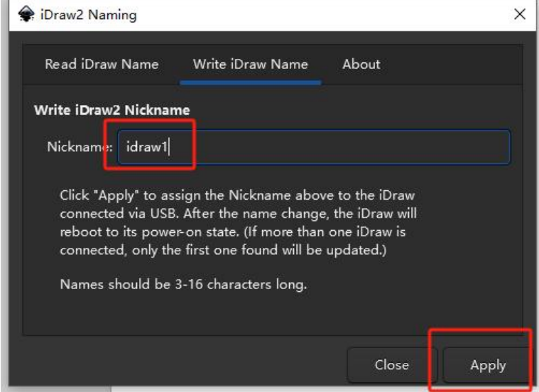Click the Apply instructions paragraph text
The height and width of the screenshot is (392, 539).
click(238, 222)
